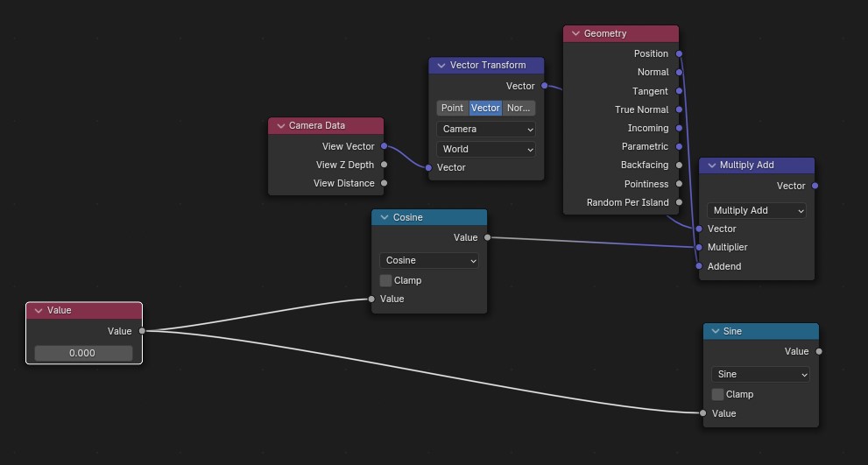The image size is (868, 465).
Task: Enable Clamp on the Sine node
Action: tap(718, 394)
